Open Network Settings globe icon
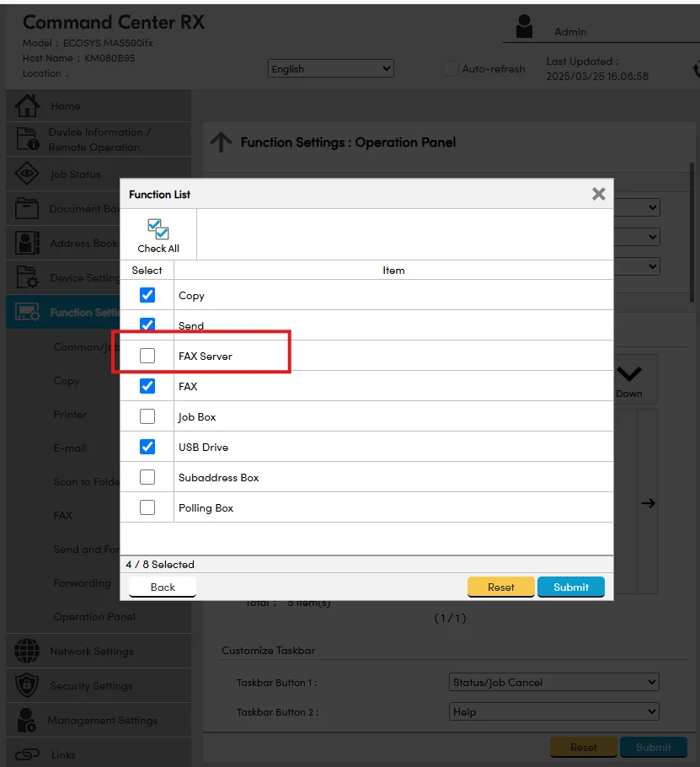Viewport: 700px width, 767px height. 28,651
